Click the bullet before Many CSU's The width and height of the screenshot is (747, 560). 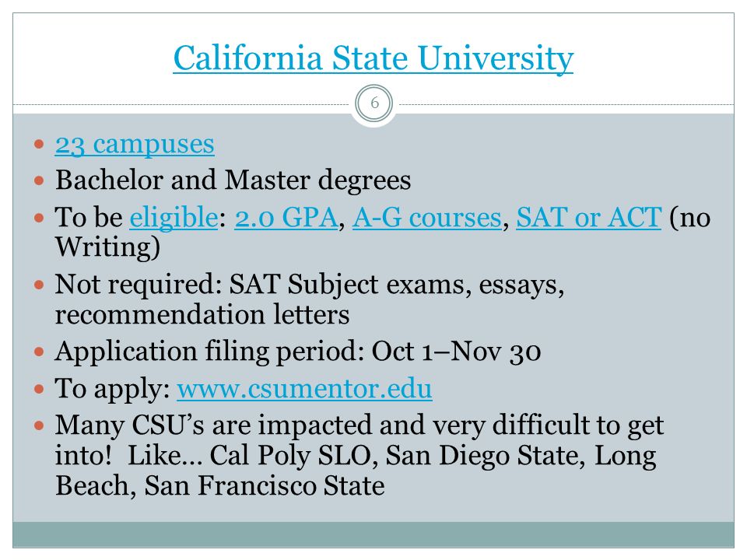click(39, 425)
